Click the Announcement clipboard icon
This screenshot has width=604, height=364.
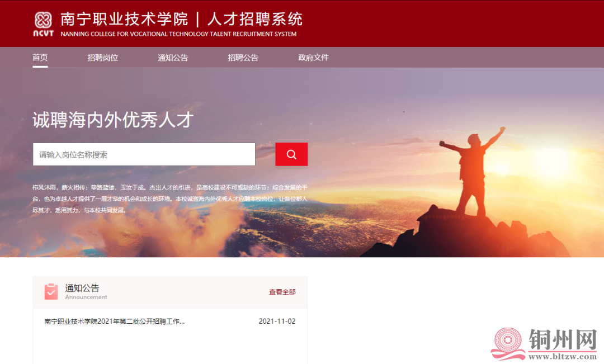(51, 291)
